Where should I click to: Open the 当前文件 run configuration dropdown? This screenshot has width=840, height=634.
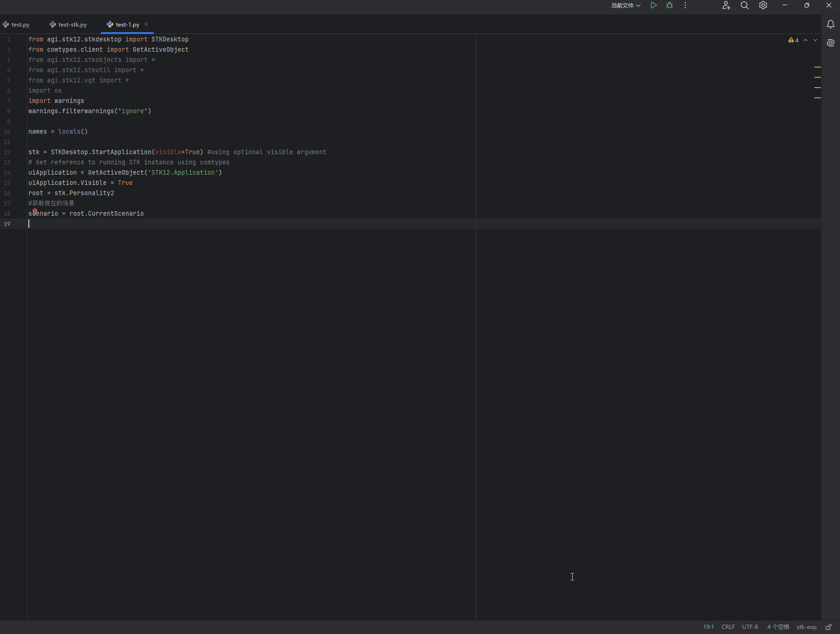click(626, 6)
